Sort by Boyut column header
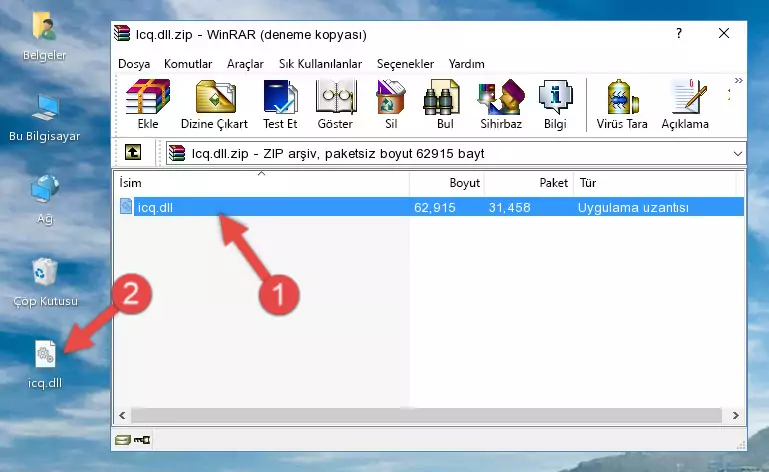 [x=447, y=183]
